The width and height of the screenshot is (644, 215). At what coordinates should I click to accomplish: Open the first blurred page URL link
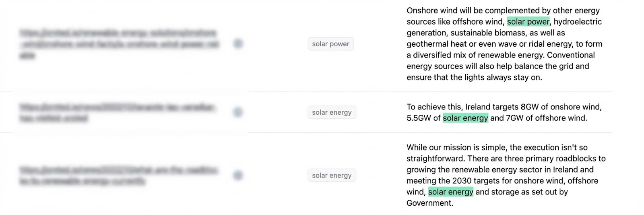coord(119,44)
